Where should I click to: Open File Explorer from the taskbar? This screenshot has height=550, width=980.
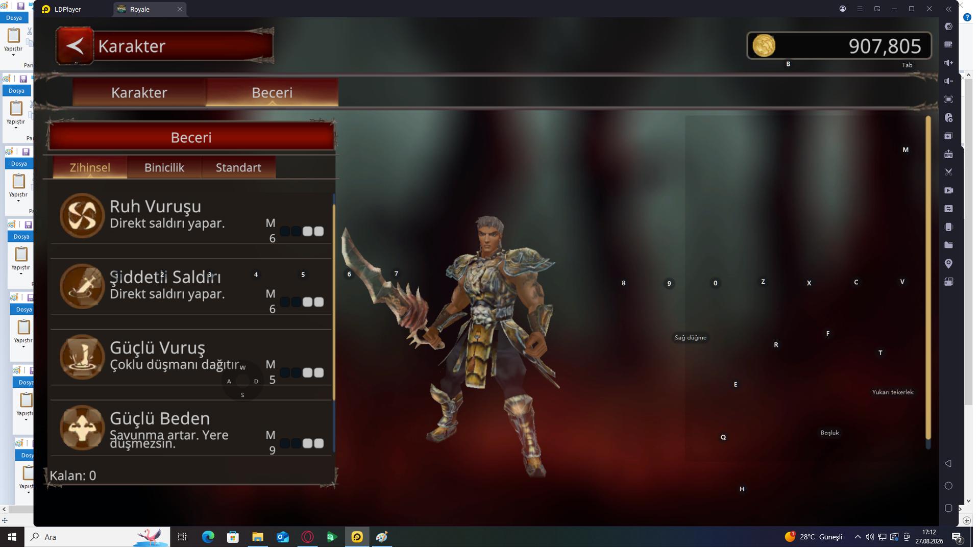(x=258, y=537)
